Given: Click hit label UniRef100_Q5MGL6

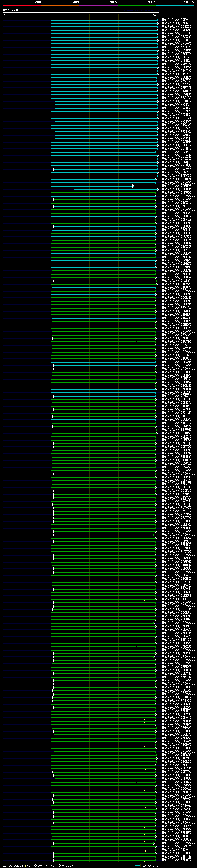Looking at the screenshot, I should pos(176,220).
